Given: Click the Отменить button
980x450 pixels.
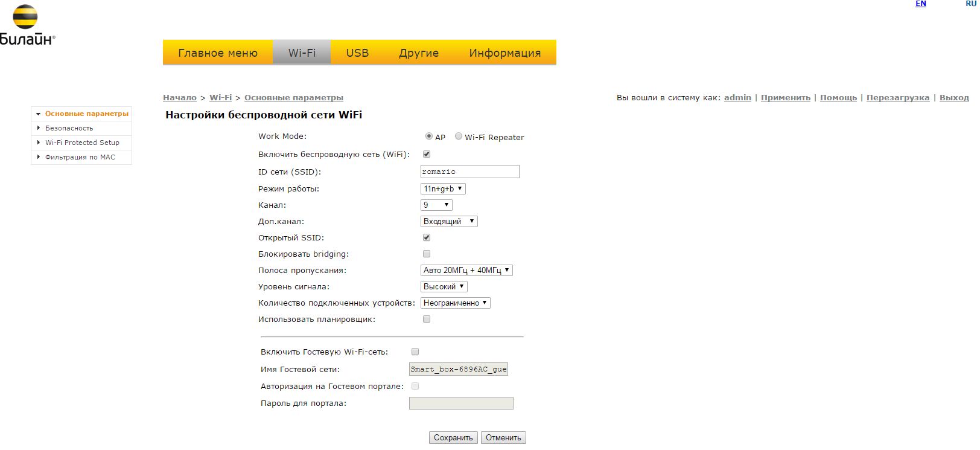Looking at the screenshot, I should [x=503, y=437].
